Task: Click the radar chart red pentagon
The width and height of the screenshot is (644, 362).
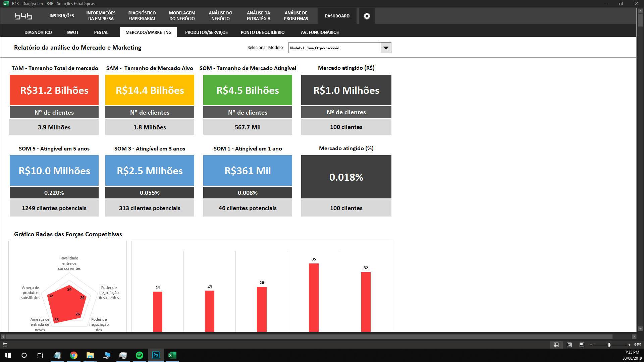Action: tap(67, 304)
